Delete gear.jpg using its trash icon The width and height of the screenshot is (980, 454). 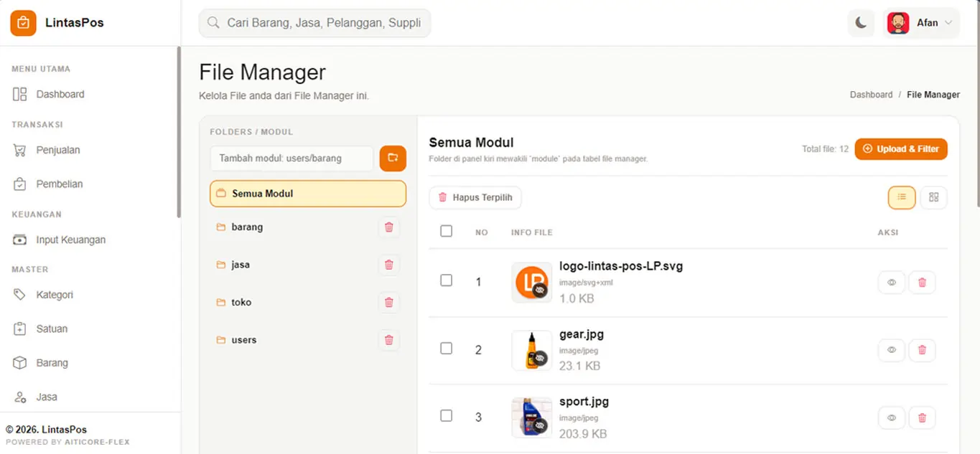[x=922, y=350]
